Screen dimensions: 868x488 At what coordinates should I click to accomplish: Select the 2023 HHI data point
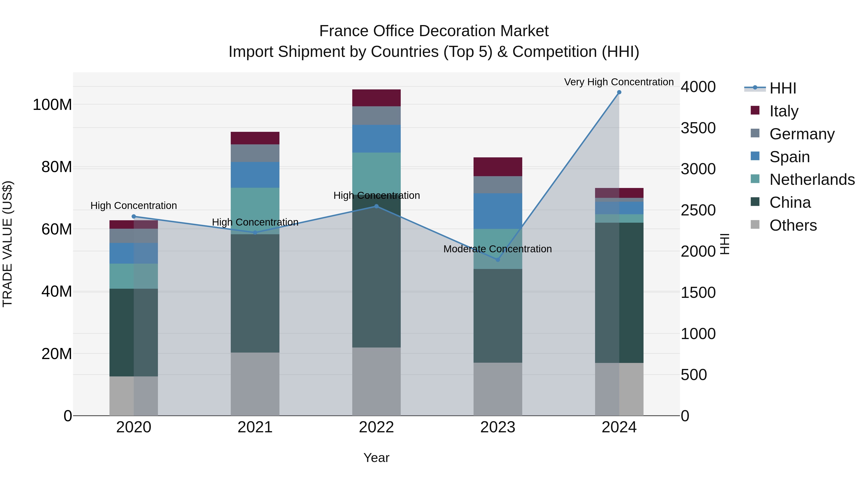498,260
